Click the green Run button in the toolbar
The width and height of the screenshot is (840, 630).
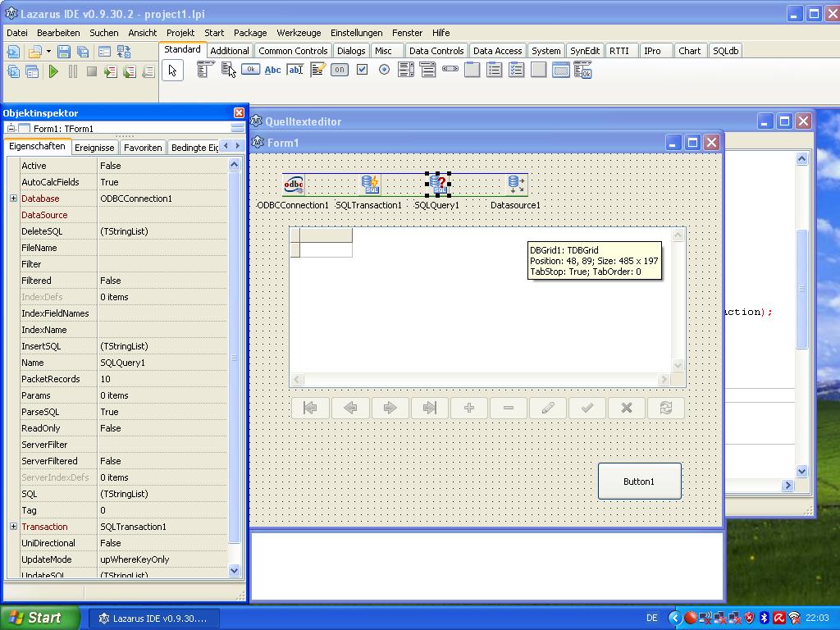[53, 72]
